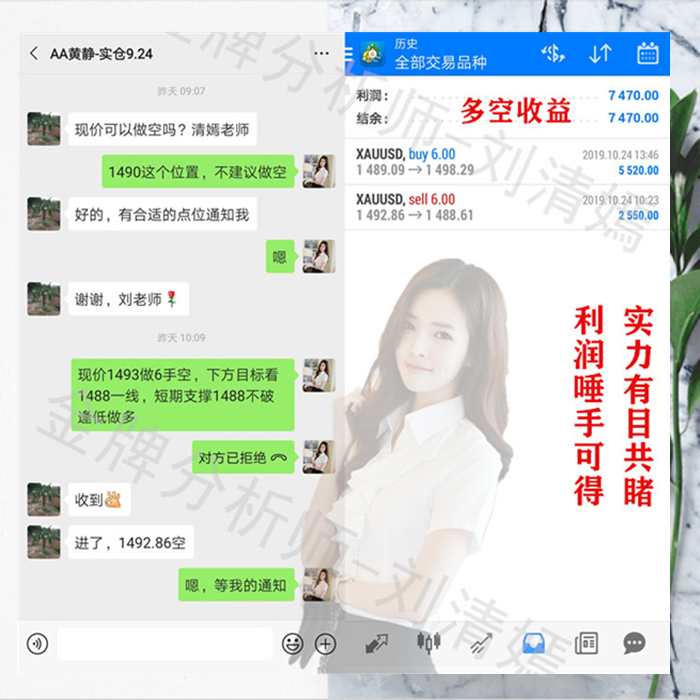Select XAUUSD buy 6.00 trade row
700x700 pixels.
(507, 162)
